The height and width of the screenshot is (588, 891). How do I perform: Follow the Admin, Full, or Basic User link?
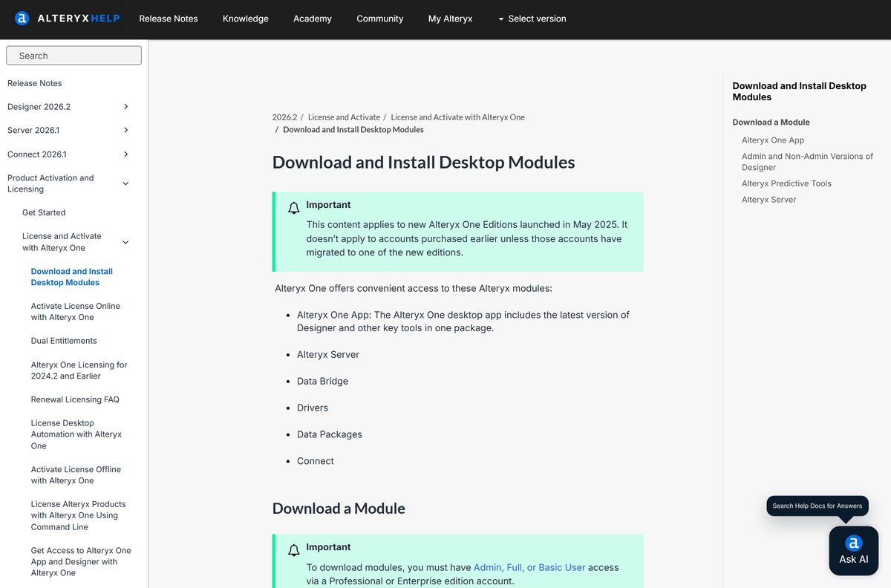pyautogui.click(x=529, y=567)
